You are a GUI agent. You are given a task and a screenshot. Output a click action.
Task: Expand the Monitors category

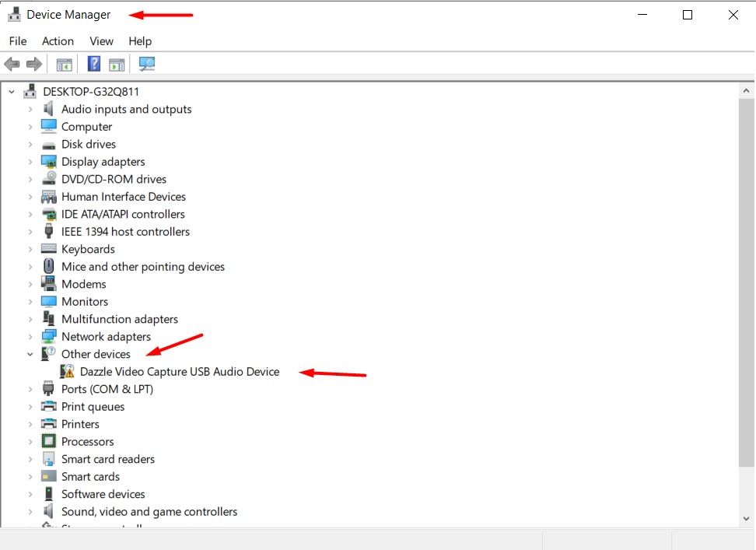[x=30, y=302]
